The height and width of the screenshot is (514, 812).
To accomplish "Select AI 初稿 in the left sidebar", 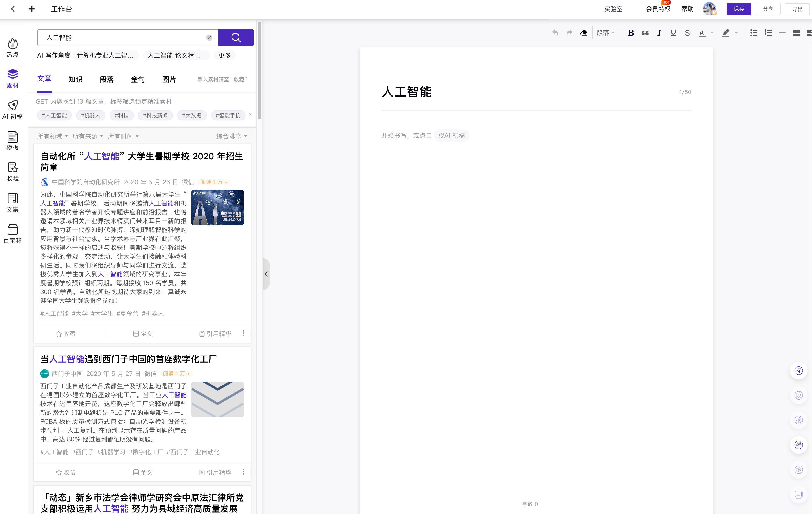I will (12, 109).
